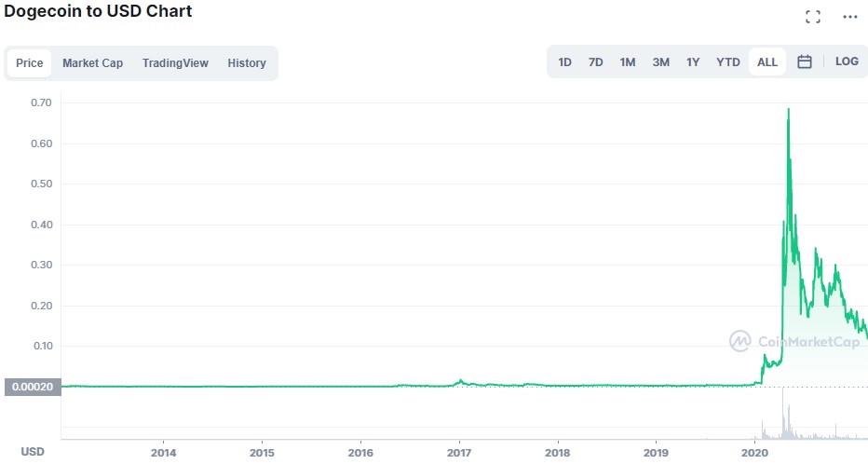Select the 1Y time range

(693, 62)
